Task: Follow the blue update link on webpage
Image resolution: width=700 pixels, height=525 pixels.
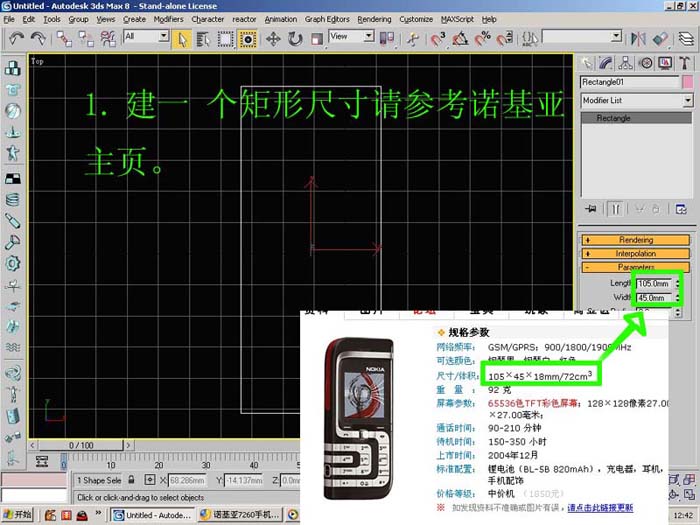Action: (600, 508)
